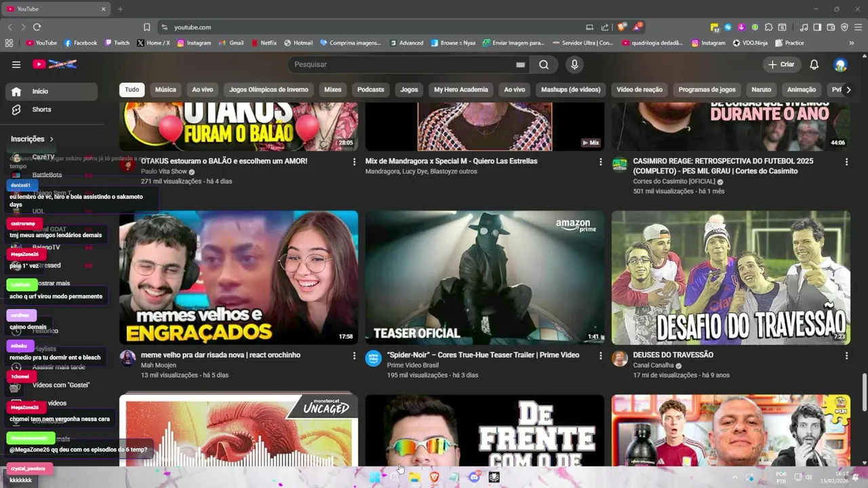Open the new browser tab plus button
The height and width of the screenshot is (488, 868).
pos(120,9)
